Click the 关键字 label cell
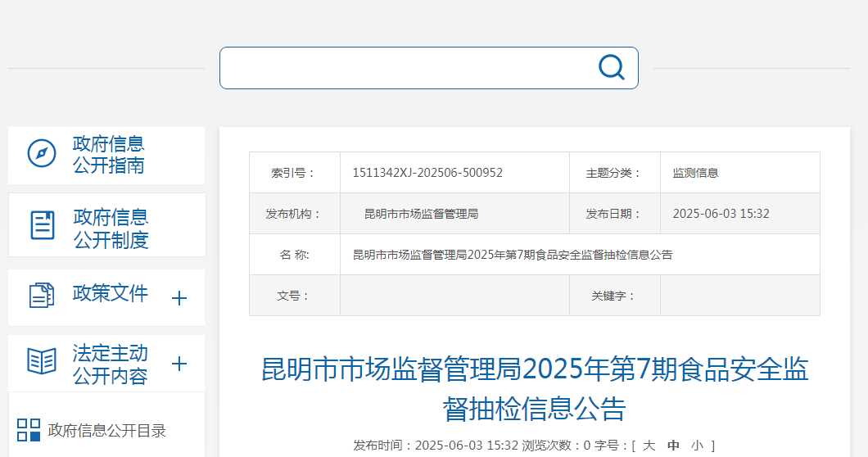 click(x=614, y=296)
